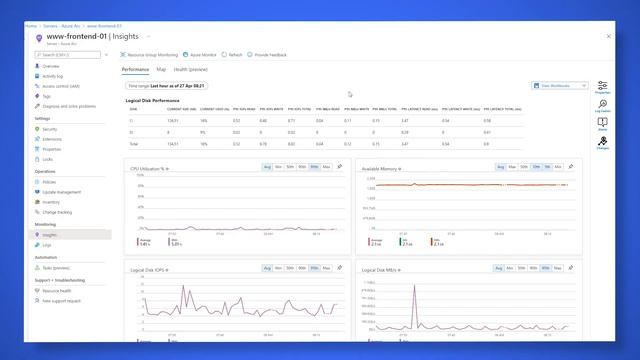
Task: Go to Servers - Azure Arc breadcrumb
Action: (62, 26)
